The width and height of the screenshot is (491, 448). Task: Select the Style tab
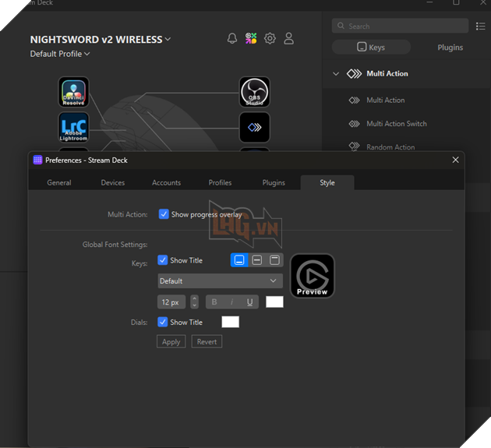(327, 182)
